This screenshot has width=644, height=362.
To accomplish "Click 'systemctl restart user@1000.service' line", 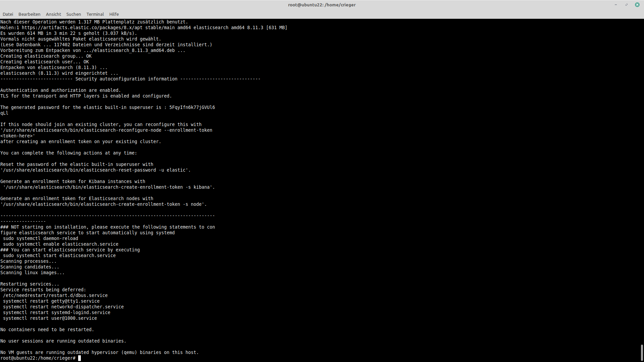I will pos(50,318).
